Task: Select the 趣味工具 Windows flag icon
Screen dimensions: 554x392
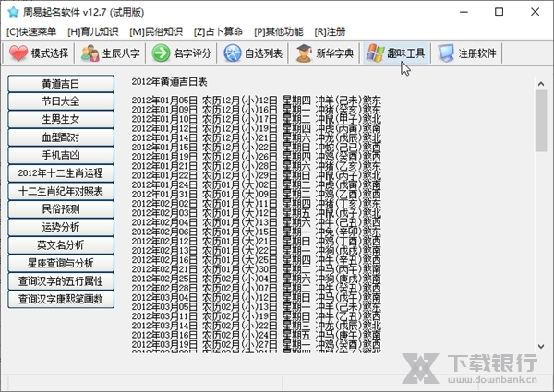Action: (x=375, y=53)
